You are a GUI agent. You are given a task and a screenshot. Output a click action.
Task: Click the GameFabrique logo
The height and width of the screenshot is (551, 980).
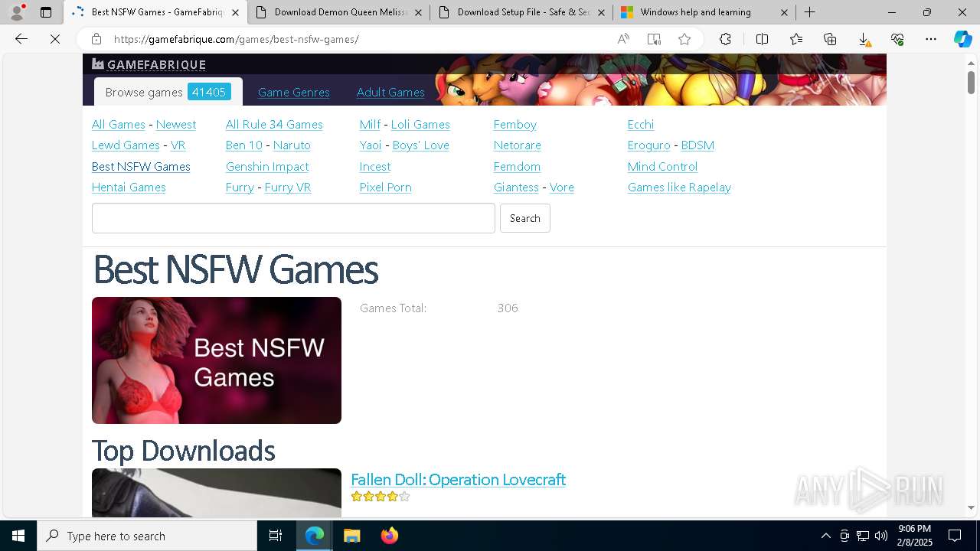[149, 64]
